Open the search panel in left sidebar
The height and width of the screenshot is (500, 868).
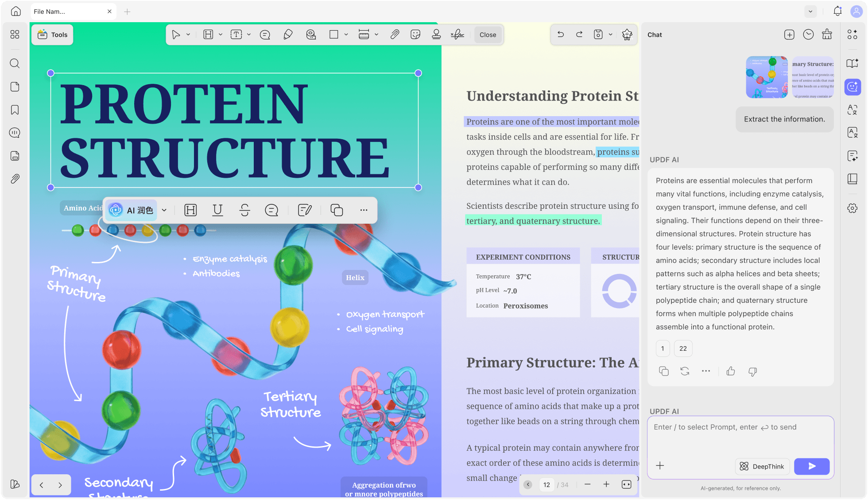point(15,63)
